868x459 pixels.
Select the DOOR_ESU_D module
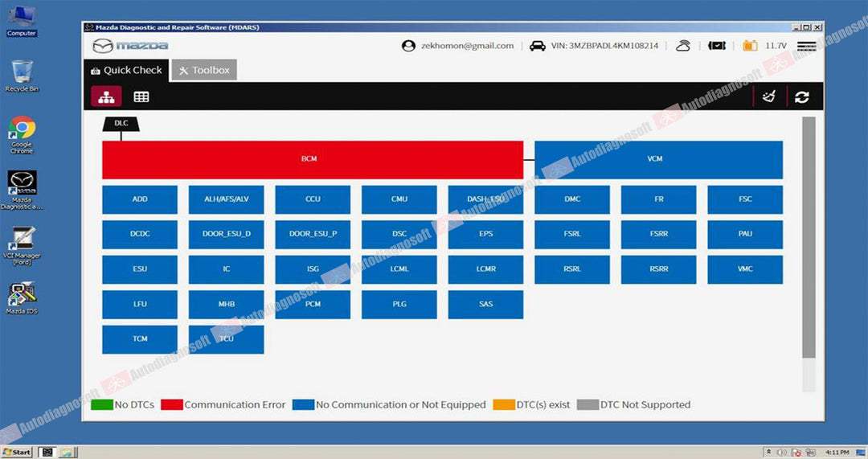pyautogui.click(x=227, y=234)
